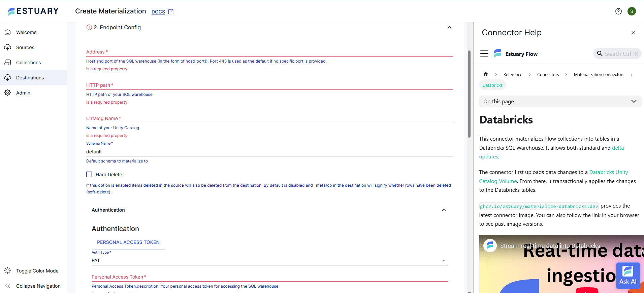Collapse the Authentication section
This screenshot has height=293, width=644.
444,210
